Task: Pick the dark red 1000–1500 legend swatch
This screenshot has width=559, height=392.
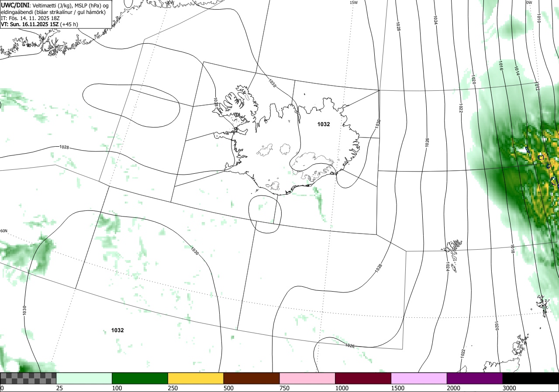Action: 363,378
